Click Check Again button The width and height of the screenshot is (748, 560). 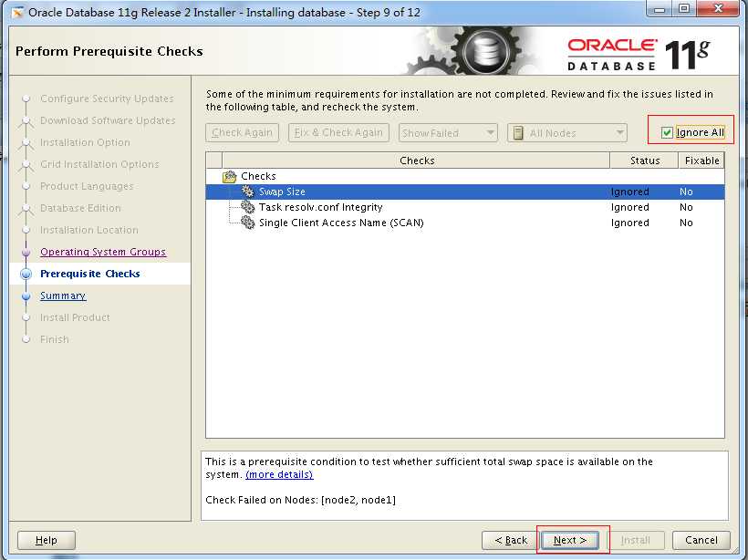[242, 132]
